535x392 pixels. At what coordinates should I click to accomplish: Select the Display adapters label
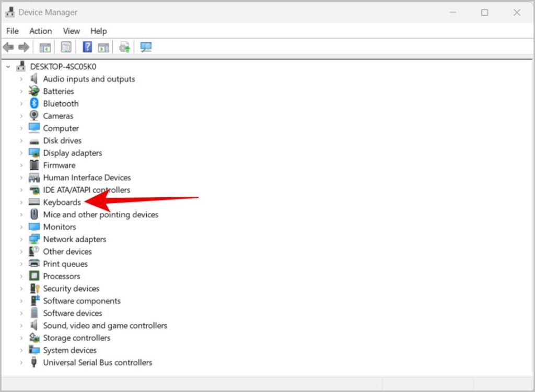(73, 153)
